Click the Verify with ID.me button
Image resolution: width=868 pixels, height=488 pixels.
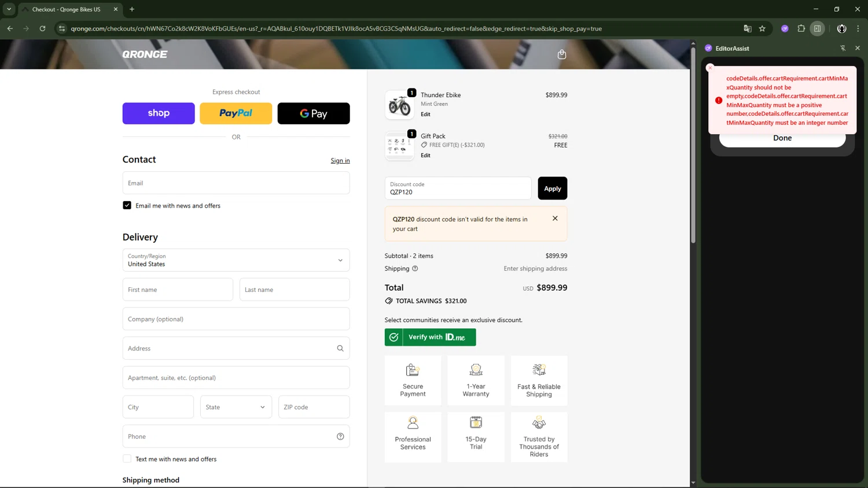(431, 337)
